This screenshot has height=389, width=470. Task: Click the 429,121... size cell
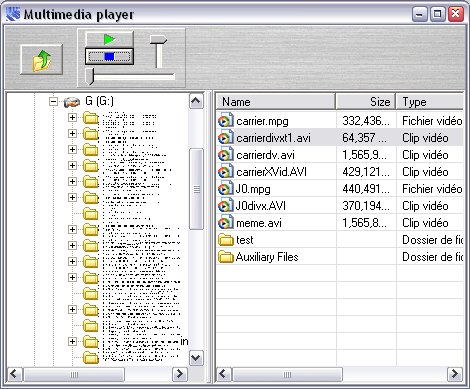(x=366, y=172)
